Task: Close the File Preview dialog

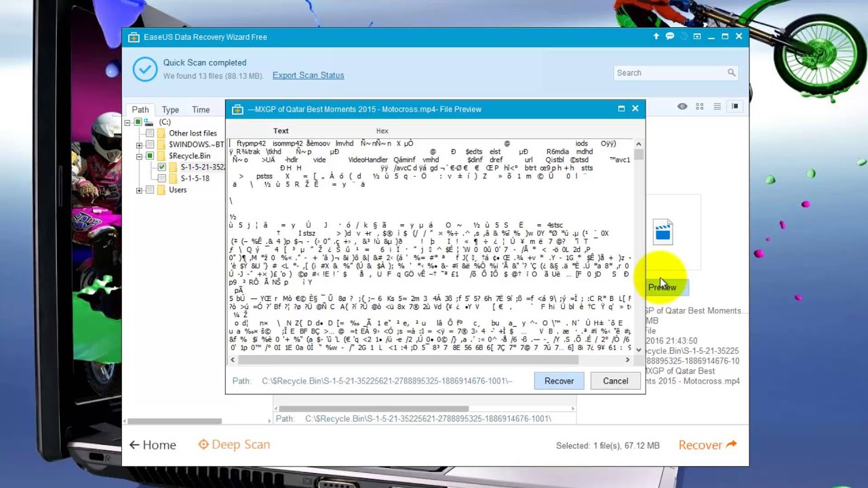Action: pos(635,108)
